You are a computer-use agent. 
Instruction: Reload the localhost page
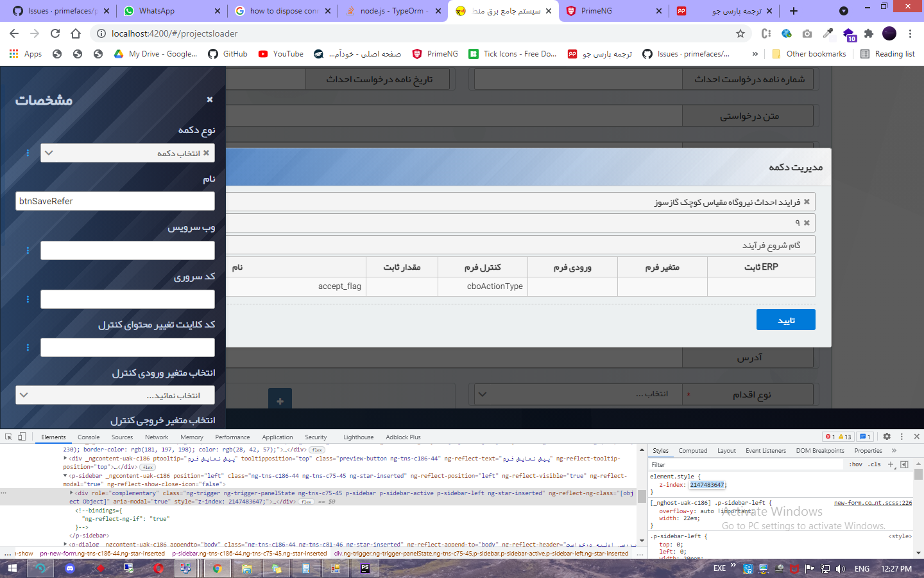[55, 33]
